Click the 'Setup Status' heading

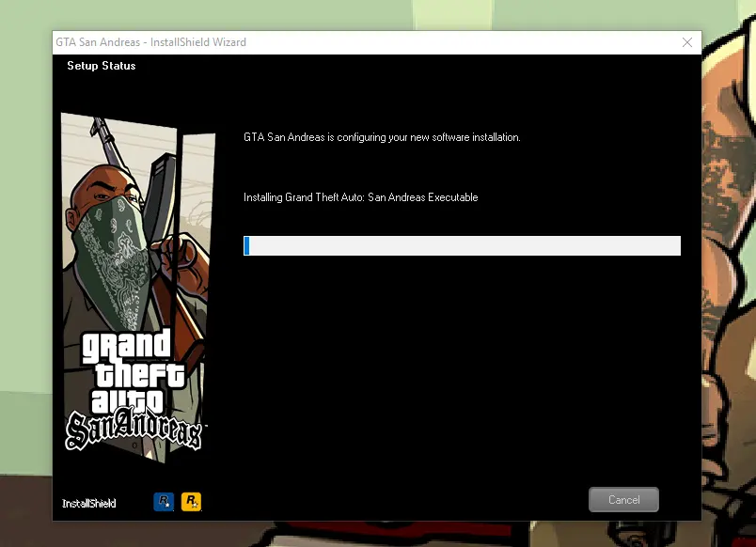102,66
